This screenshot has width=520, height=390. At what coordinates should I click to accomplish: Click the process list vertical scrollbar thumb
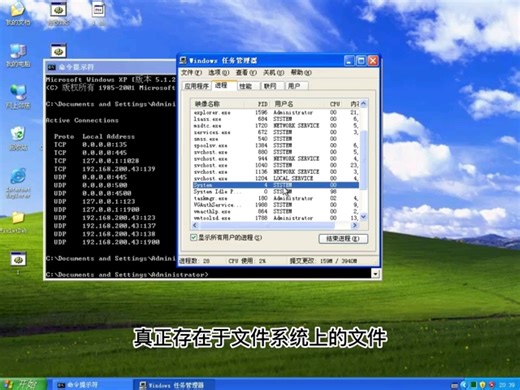[x=363, y=160]
